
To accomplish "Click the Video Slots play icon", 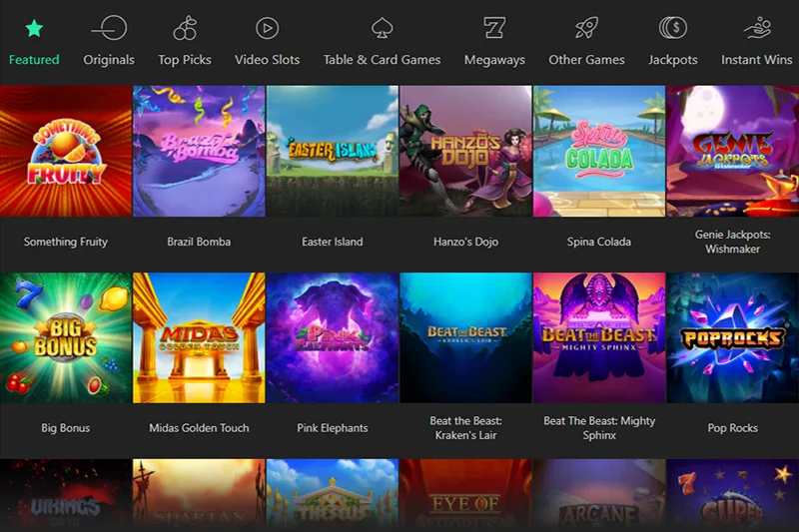I will click(x=267, y=28).
